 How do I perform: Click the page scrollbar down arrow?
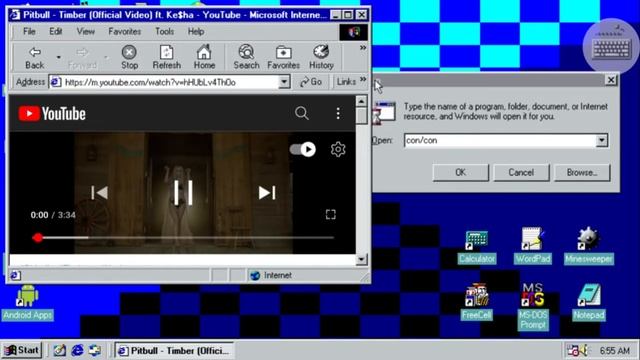coord(361,259)
